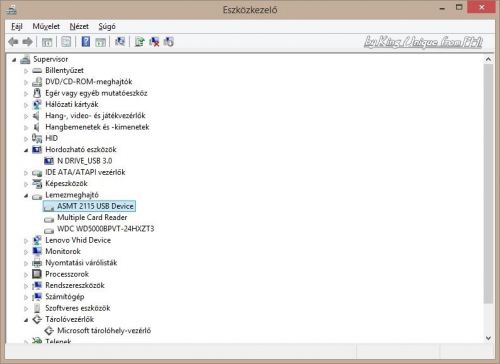Image resolution: width=500 pixels, height=364 pixels.
Task: Minimize the Eszközkezelő window
Action: (442, 8)
